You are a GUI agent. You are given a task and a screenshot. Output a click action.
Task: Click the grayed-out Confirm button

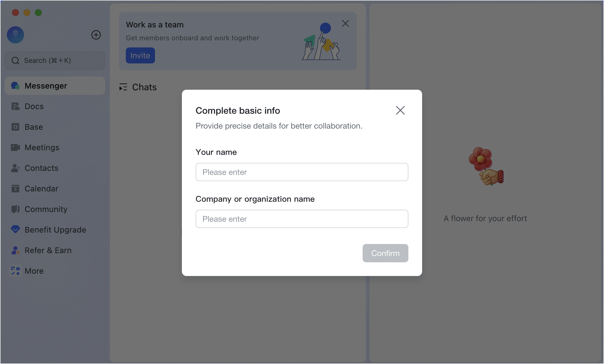385,253
